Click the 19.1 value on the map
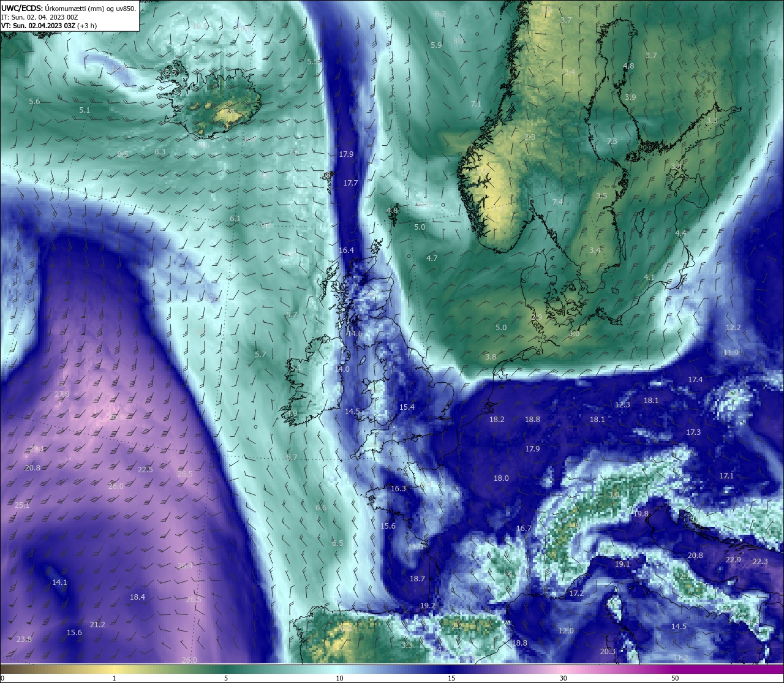 click(622, 564)
